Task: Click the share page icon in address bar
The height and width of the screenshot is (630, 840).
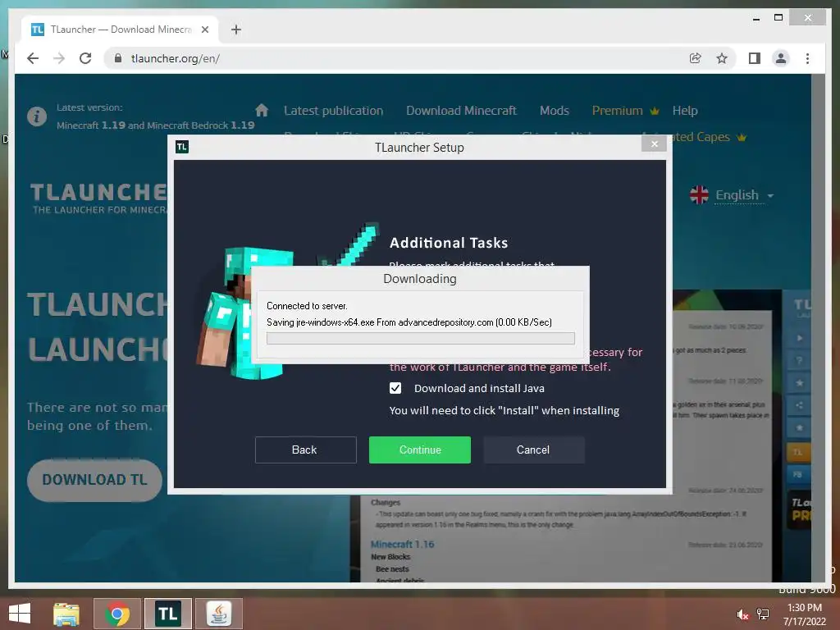Action: pyautogui.click(x=695, y=58)
